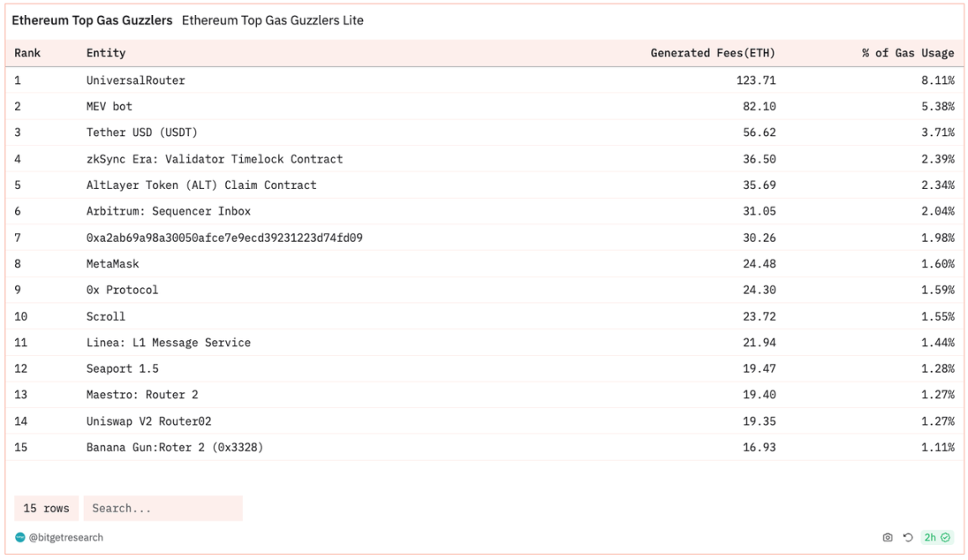
Task: Click the 123.71 fees value
Action: point(755,81)
